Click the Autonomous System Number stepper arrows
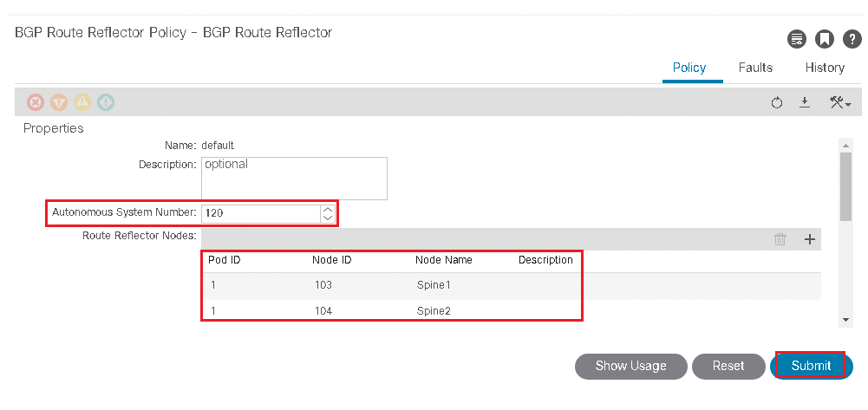The width and height of the screenshot is (868, 410). tap(327, 212)
